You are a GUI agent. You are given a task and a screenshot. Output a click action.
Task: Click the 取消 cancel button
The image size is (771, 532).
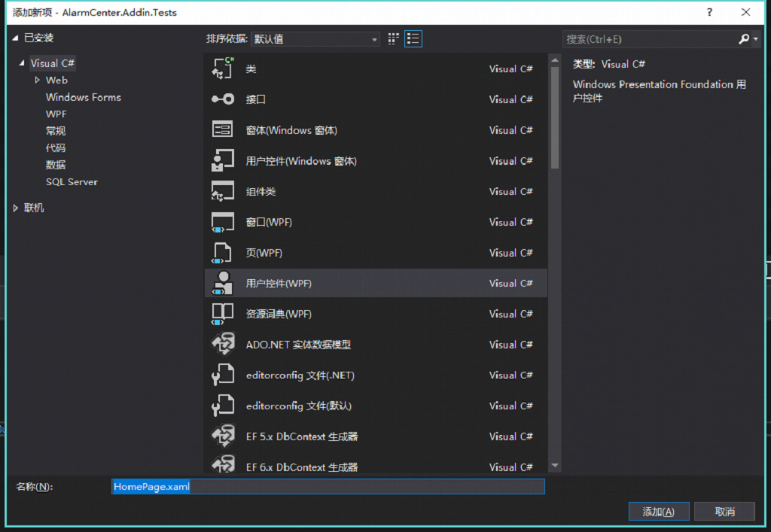724,512
